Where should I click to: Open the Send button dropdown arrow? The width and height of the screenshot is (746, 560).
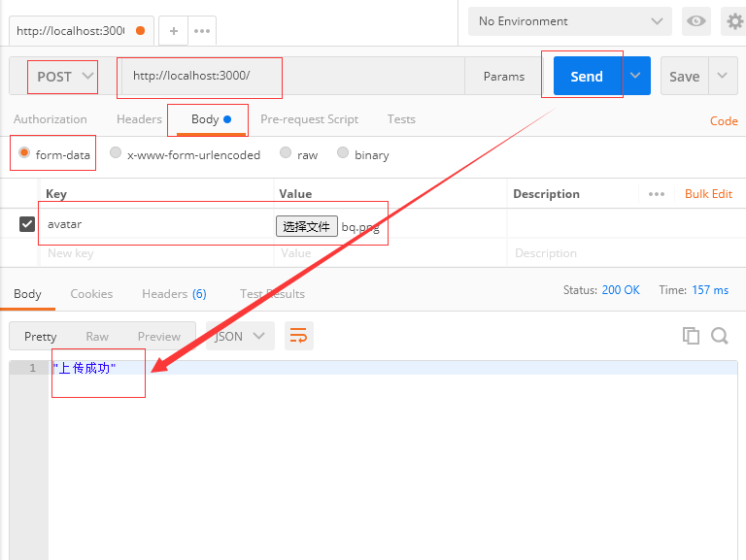(x=635, y=76)
